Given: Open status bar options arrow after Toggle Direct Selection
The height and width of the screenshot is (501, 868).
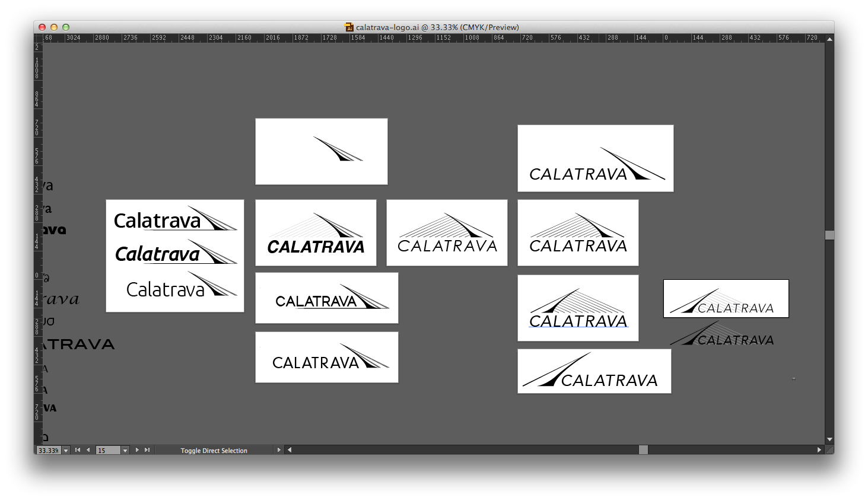Looking at the screenshot, I should (279, 450).
